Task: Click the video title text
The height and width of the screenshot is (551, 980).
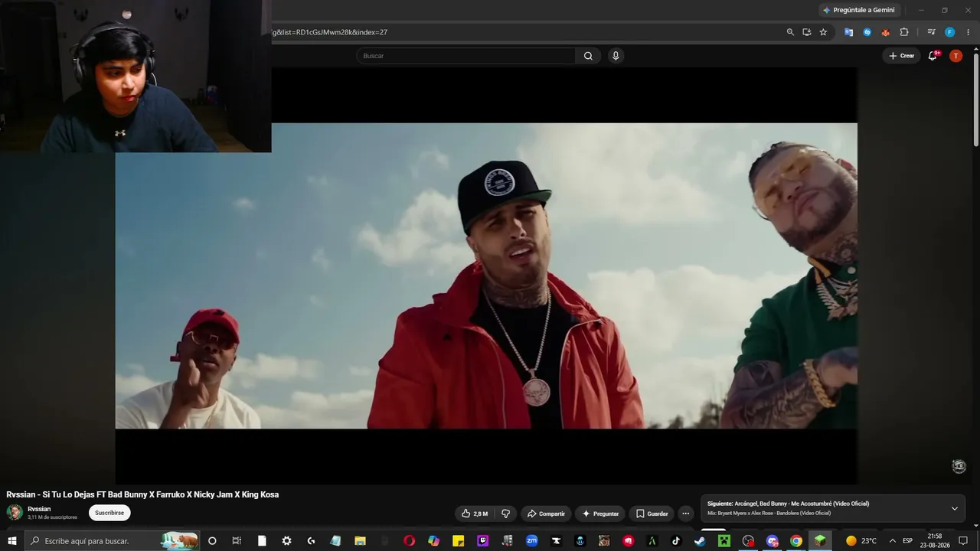Action: (x=142, y=494)
